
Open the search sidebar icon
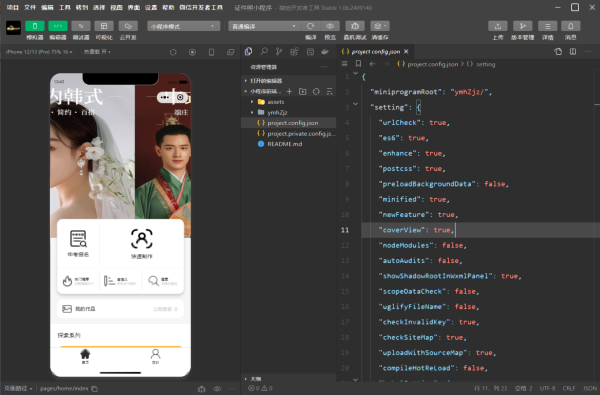click(x=264, y=52)
